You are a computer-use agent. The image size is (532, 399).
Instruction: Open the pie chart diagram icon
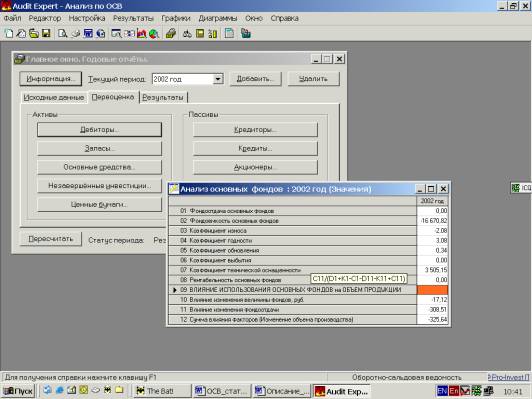(154, 33)
